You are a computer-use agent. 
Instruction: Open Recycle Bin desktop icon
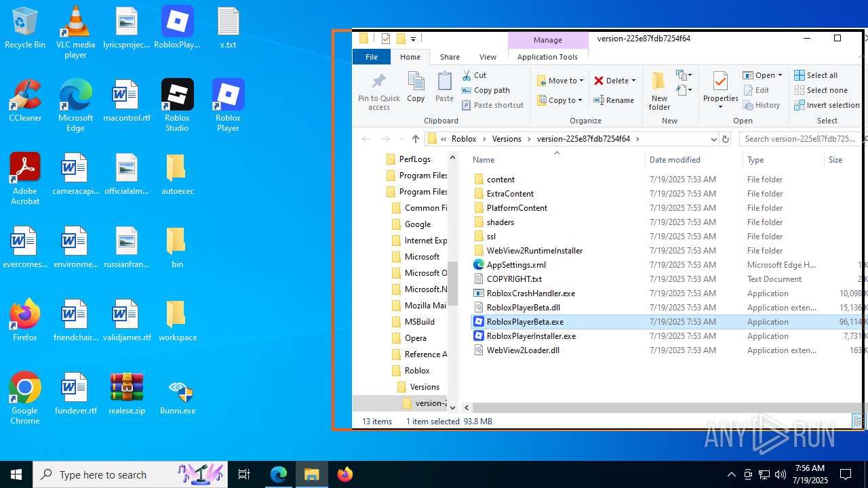pyautogui.click(x=25, y=28)
